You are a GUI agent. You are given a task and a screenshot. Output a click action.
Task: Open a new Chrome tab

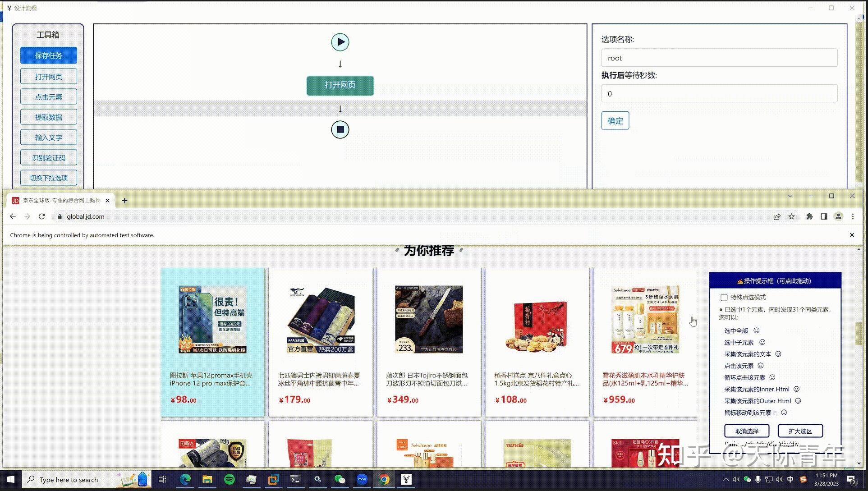(124, 201)
